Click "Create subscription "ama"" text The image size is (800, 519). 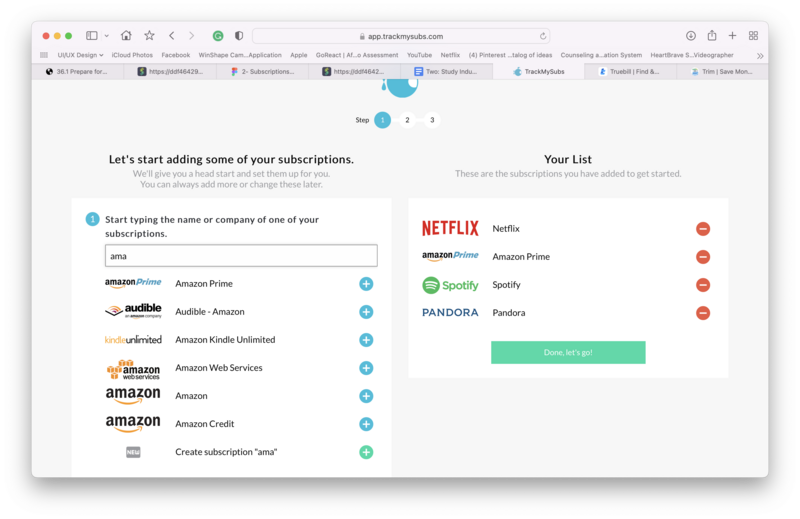226,452
